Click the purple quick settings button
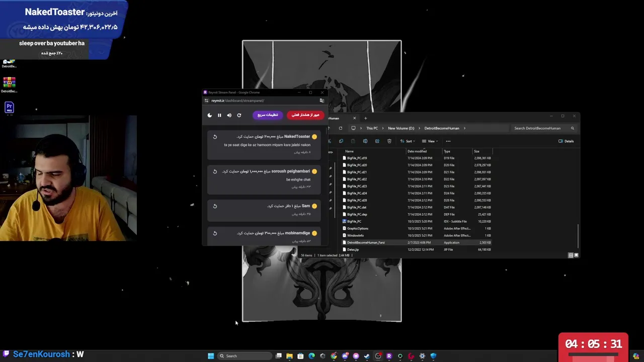Image resolution: width=644 pixels, height=362 pixels. [x=268, y=115]
